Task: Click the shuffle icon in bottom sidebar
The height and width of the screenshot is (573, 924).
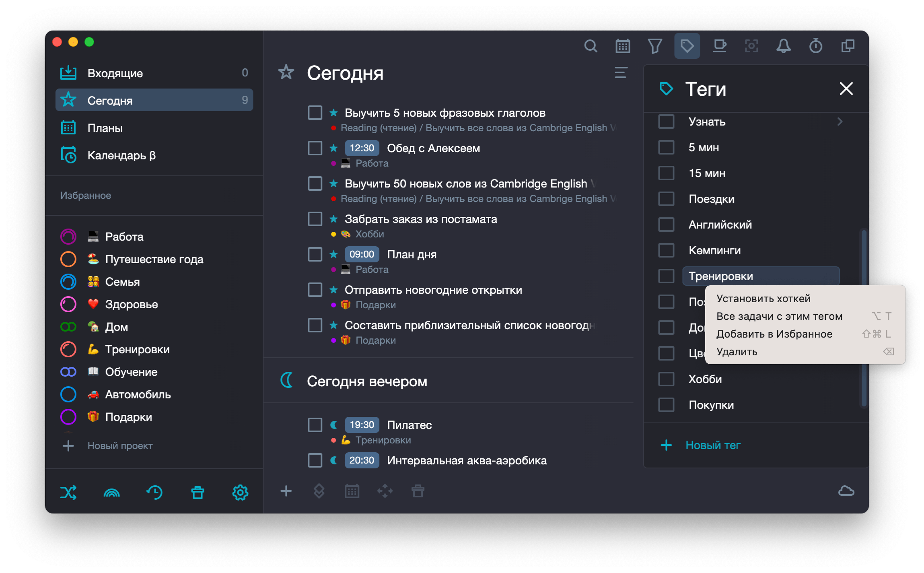Action: pos(68,492)
